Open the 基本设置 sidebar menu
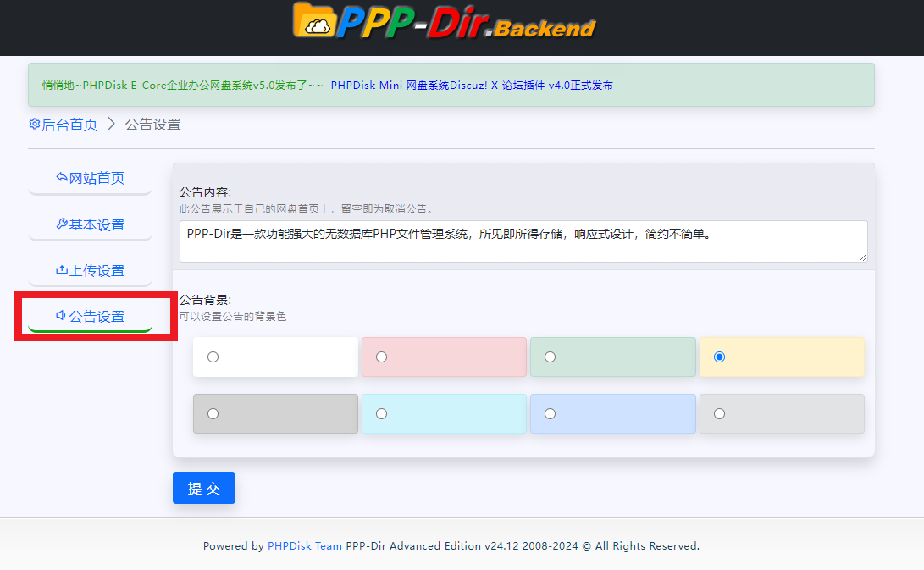This screenshot has width=924, height=570. [x=91, y=224]
